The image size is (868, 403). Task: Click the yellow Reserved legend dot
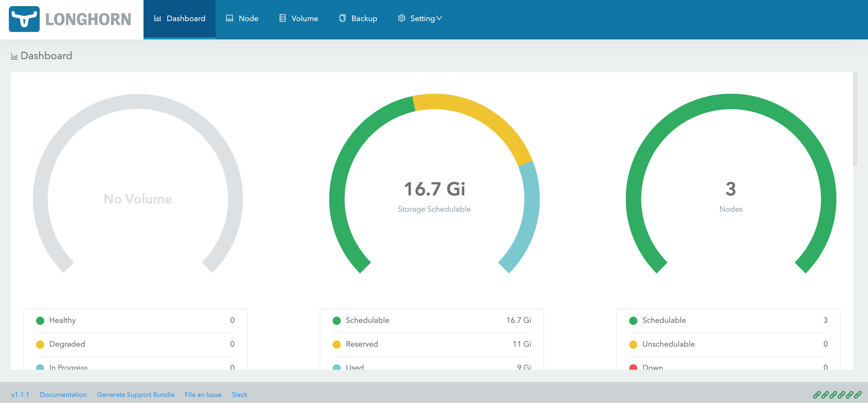[337, 344]
